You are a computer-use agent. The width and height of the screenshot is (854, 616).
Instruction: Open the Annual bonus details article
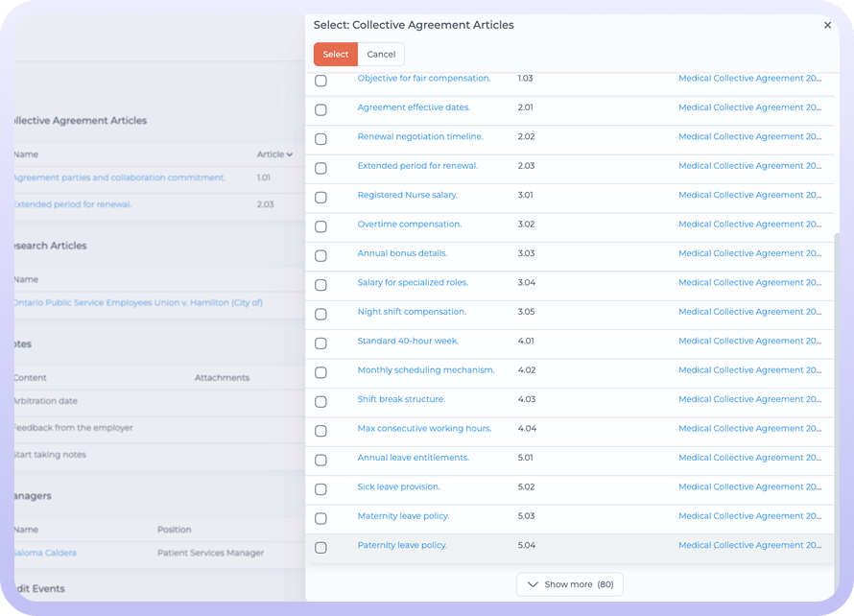coord(402,253)
